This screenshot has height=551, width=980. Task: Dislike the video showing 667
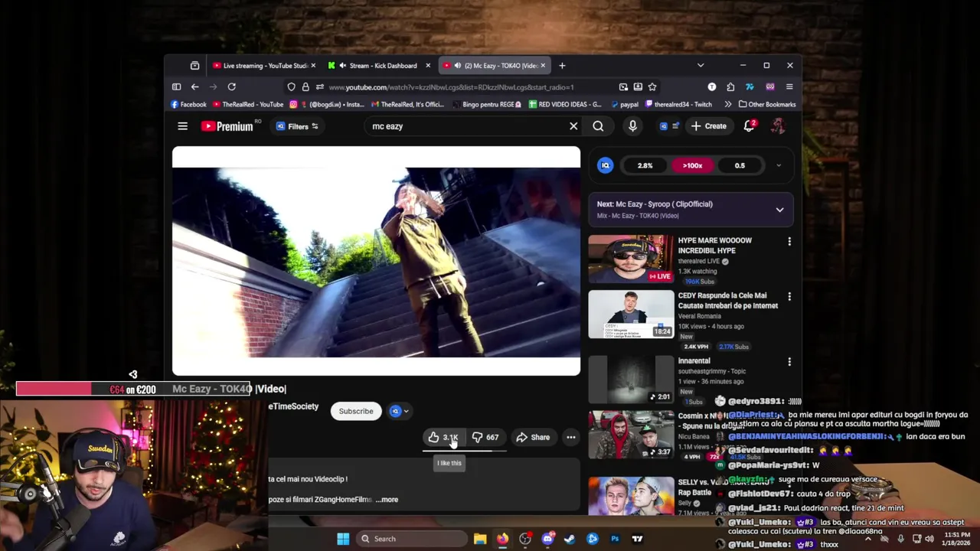[485, 437]
